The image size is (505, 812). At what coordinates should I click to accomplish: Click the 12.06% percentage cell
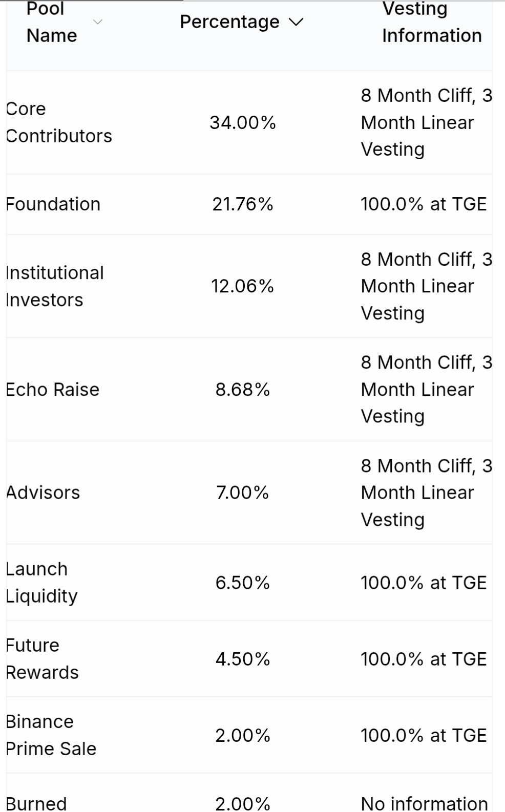coord(243,286)
